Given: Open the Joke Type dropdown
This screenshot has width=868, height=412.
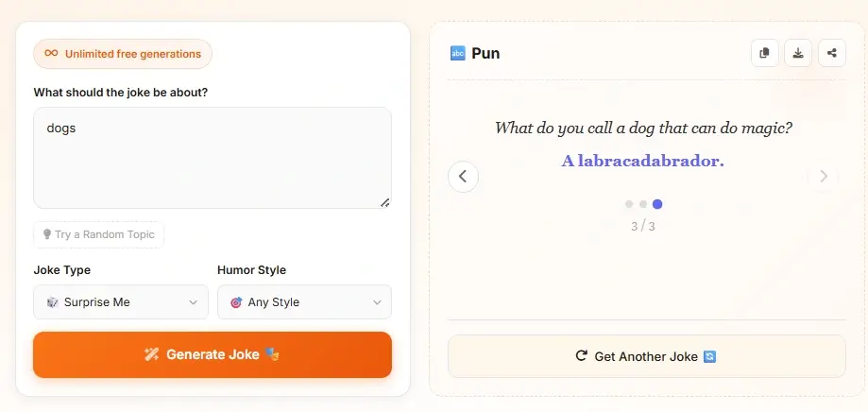Looking at the screenshot, I should pos(118,302).
